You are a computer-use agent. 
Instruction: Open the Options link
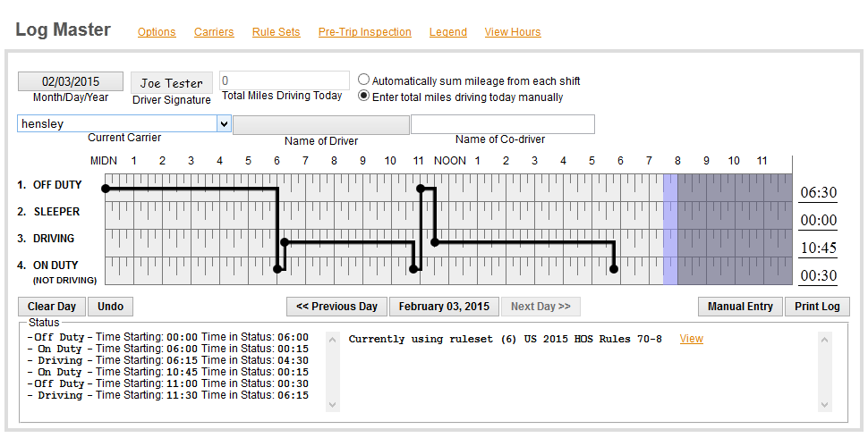click(157, 32)
